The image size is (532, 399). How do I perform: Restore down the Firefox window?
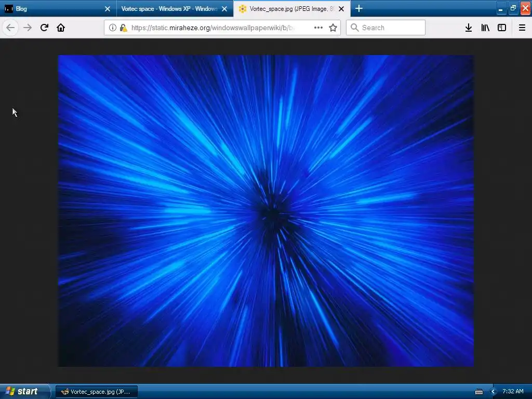coord(513,8)
